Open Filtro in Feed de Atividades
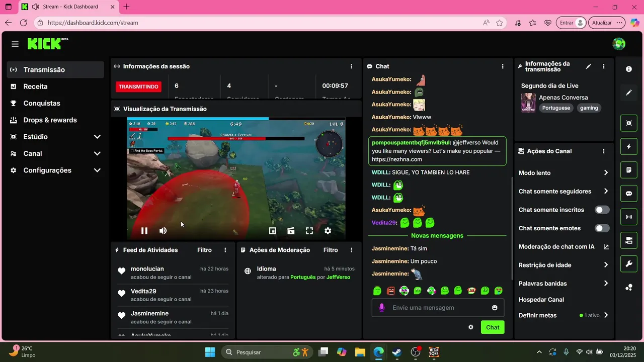This screenshot has height=362, width=644. (x=204, y=250)
